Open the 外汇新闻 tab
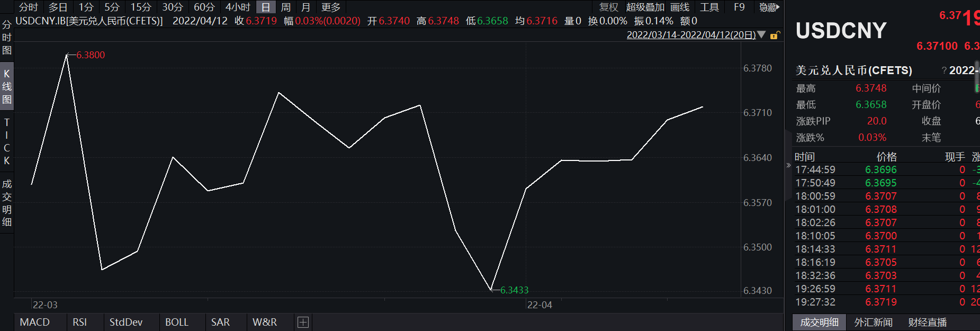This screenshot has height=331, width=980. click(873, 322)
